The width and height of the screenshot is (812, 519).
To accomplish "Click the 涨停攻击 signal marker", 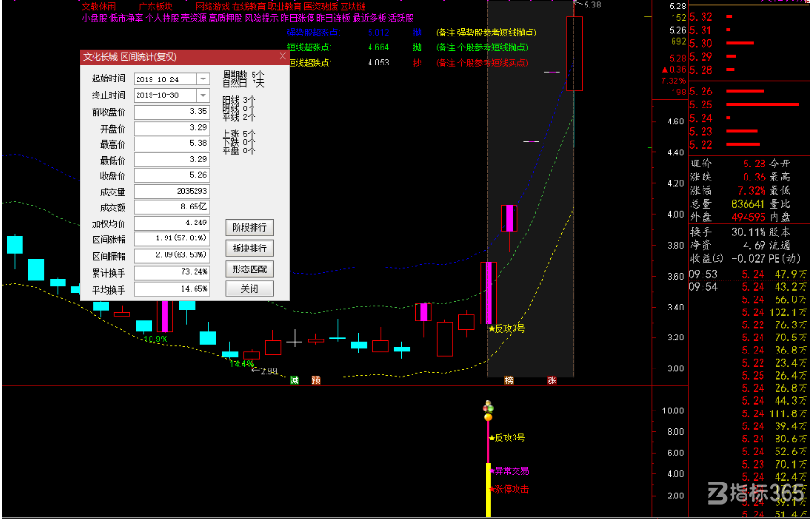I will pyautogui.click(x=510, y=489).
